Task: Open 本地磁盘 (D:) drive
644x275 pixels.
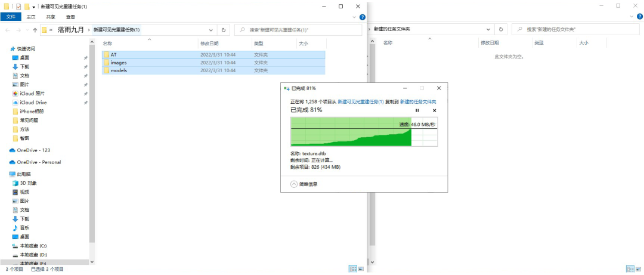Action: point(33,255)
